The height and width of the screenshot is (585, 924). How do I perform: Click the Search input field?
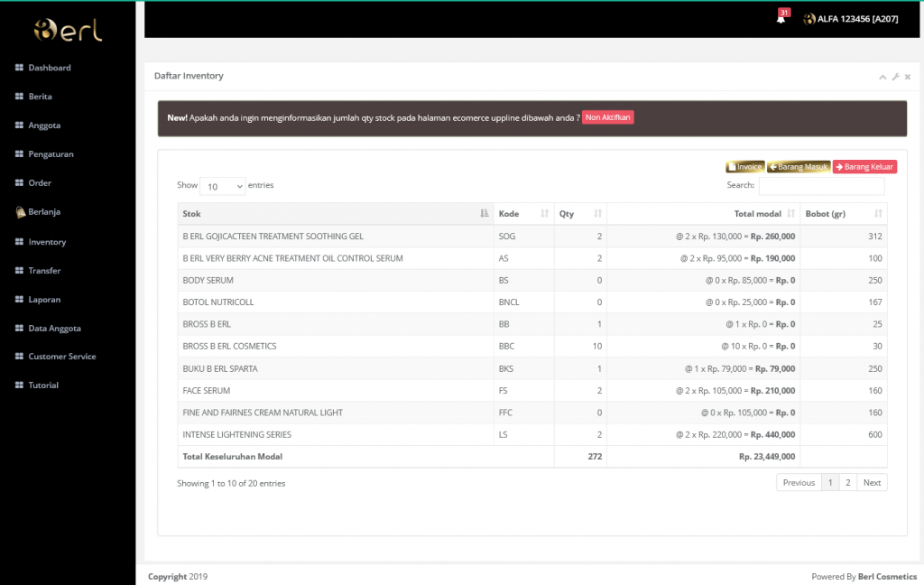[x=821, y=186]
